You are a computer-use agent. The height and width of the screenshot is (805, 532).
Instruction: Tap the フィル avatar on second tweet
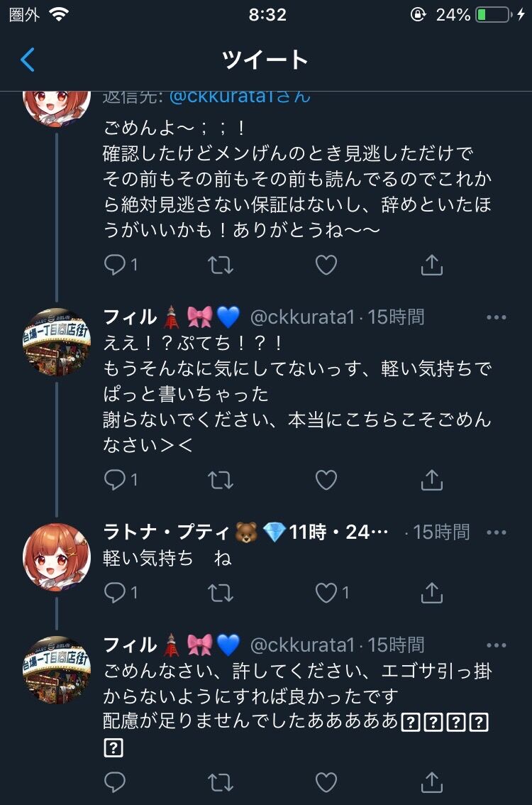(57, 341)
